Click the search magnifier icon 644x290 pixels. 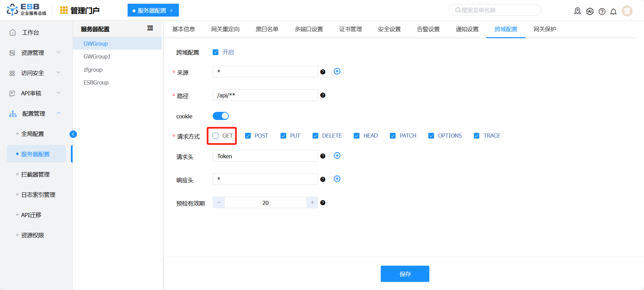(x=458, y=10)
